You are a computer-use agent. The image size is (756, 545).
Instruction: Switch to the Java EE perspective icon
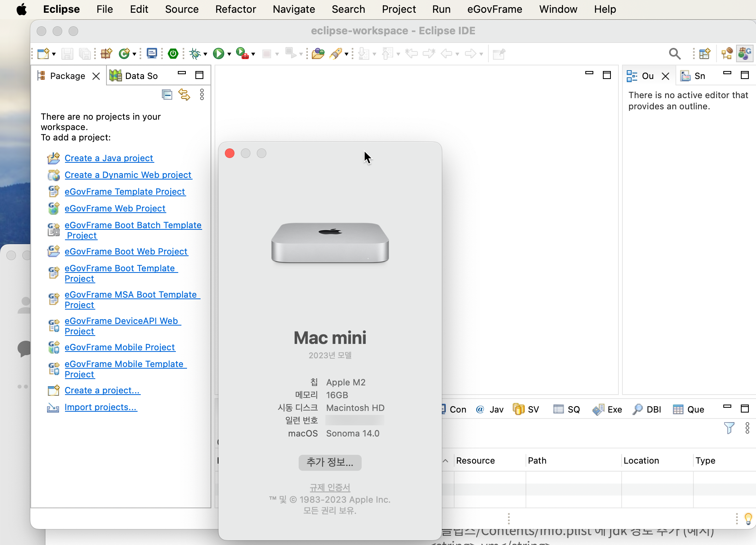click(727, 53)
